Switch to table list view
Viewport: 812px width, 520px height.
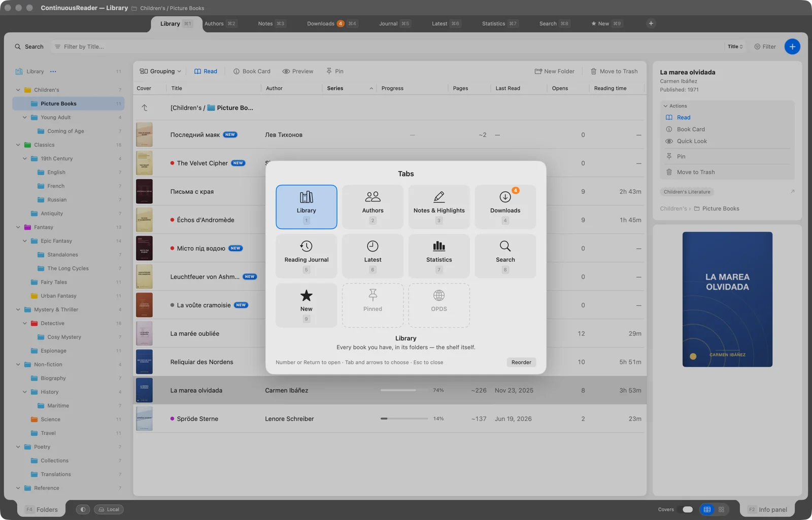[x=707, y=509]
